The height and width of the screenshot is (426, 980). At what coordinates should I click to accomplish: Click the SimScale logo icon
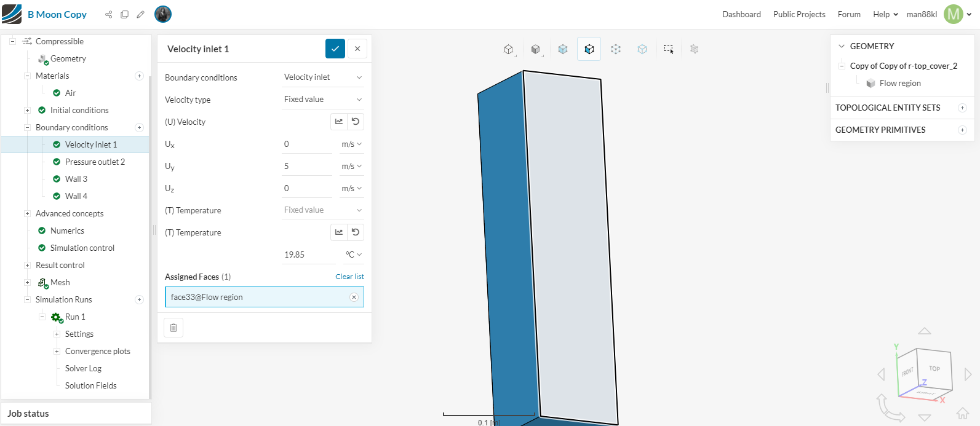coord(12,14)
